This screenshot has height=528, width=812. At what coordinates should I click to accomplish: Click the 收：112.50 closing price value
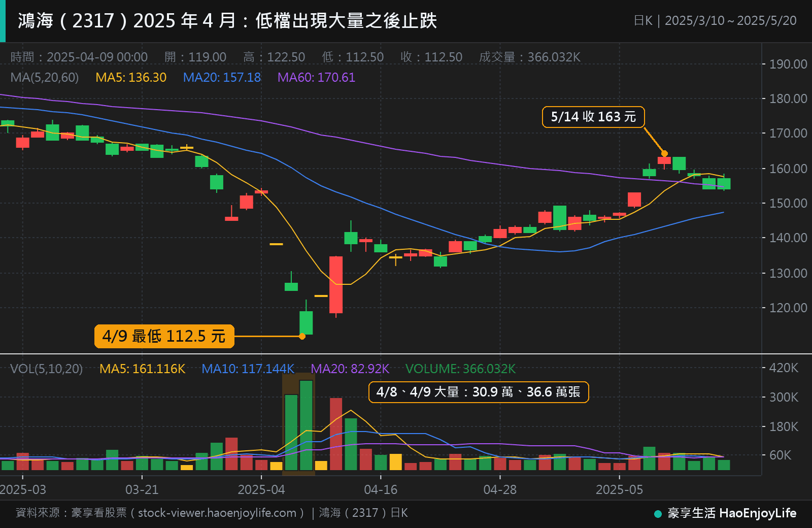431,57
